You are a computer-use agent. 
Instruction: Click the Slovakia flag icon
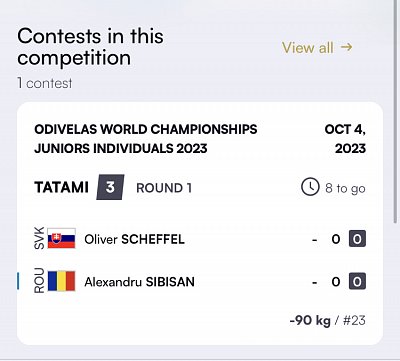pos(61,238)
